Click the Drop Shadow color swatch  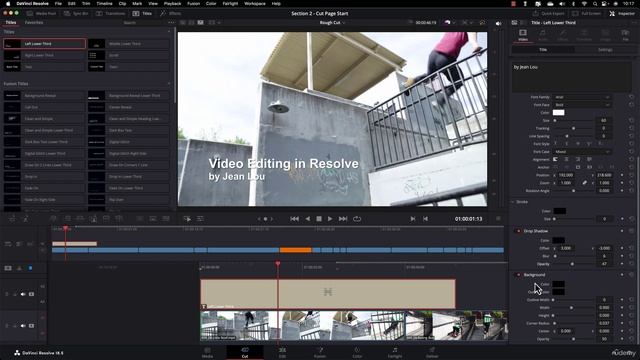[x=558, y=240]
